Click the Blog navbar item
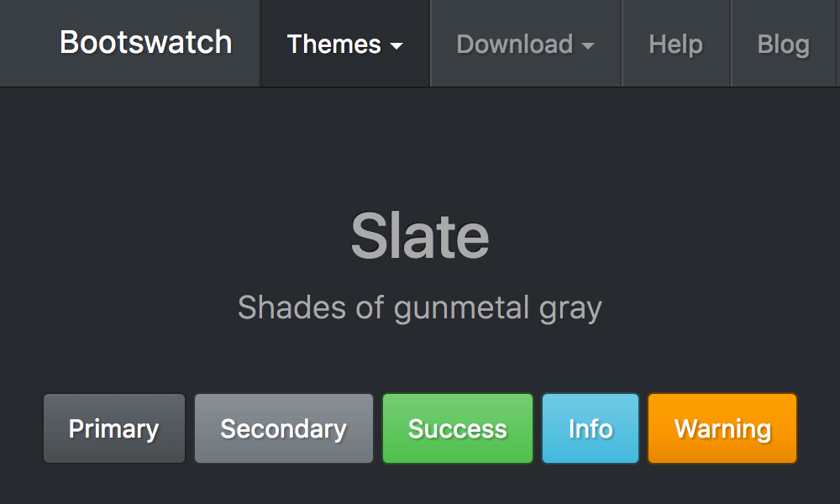This screenshot has height=504, width=840. 783,44
